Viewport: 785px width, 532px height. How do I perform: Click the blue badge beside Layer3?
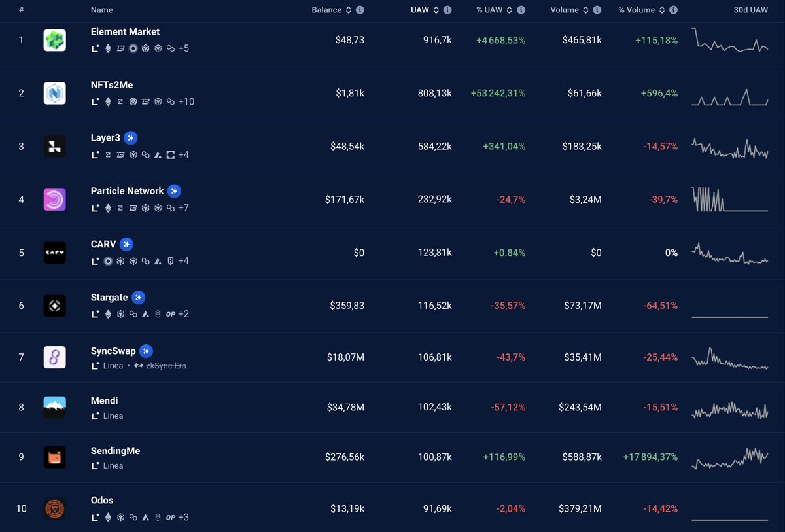(x=131, y=137)
